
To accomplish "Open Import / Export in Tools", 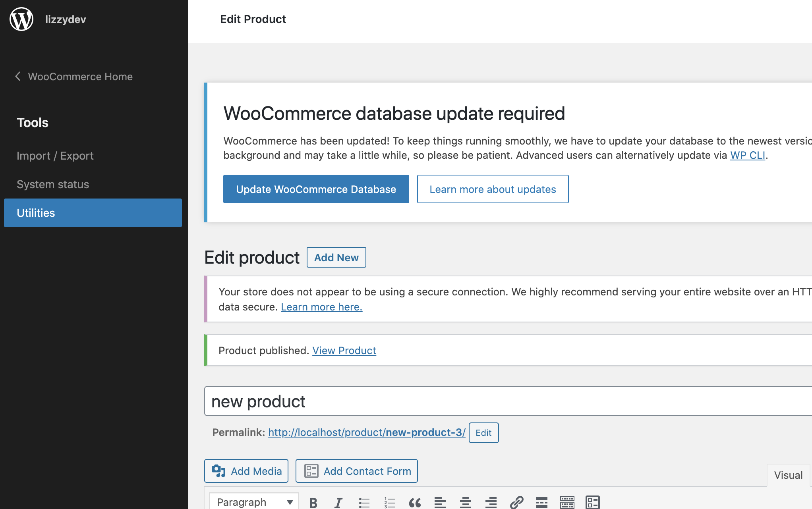I will [55, 156].
